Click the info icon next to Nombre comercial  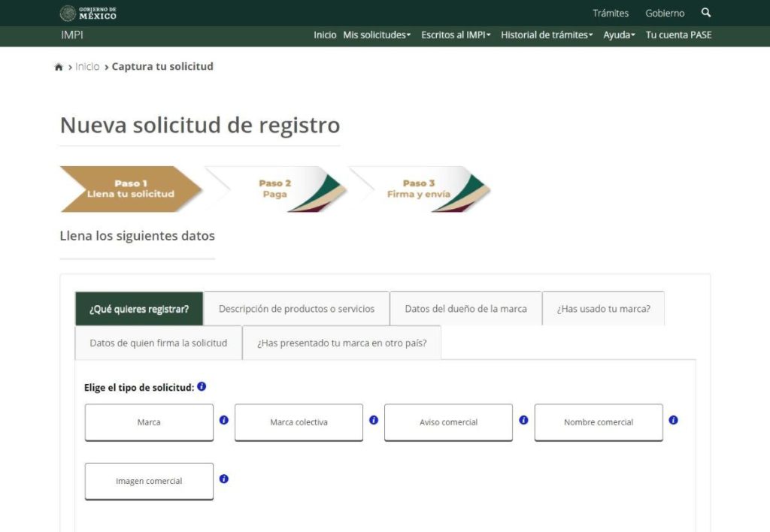[x=673, y=421]
